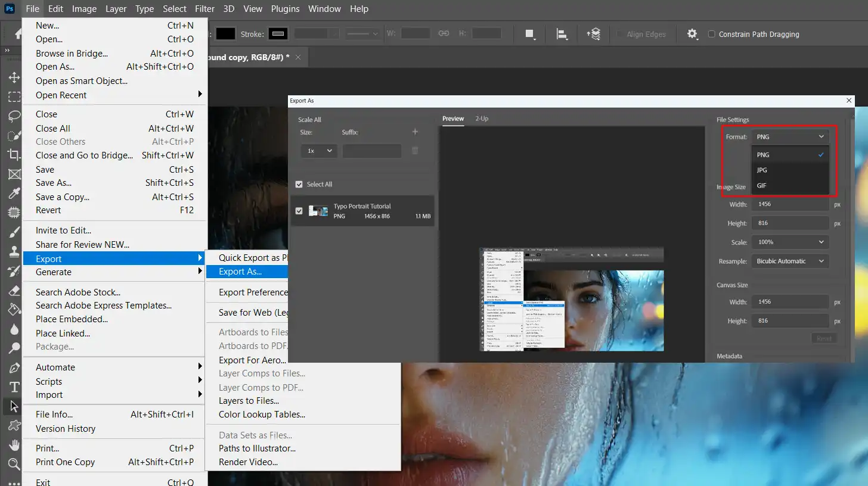Open the Filter menu
Screen dimensions: 868x486
[x=204, y=9]
